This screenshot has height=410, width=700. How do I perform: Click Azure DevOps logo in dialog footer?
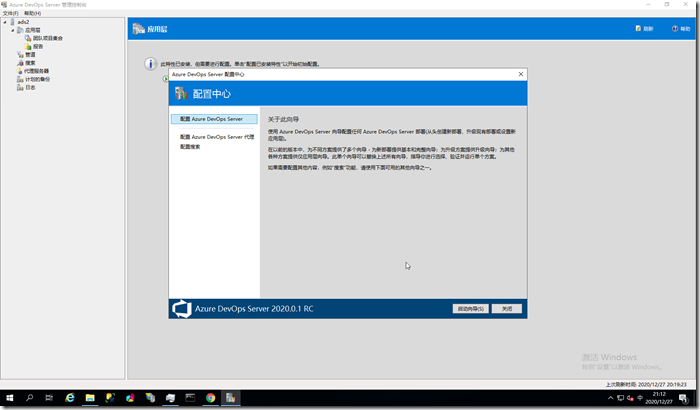pyautogui.click(x=182, y=309)
